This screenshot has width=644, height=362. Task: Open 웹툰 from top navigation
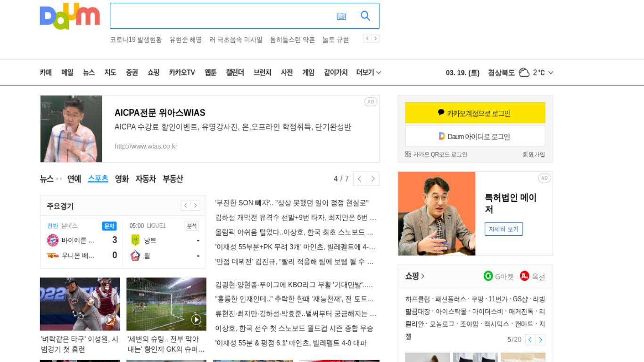211,73
